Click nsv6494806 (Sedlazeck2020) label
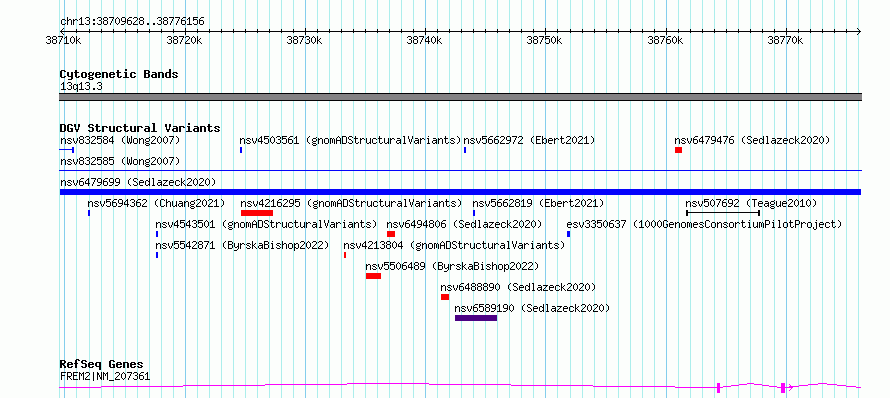The image size is (890, 398). tap(464, 224)
